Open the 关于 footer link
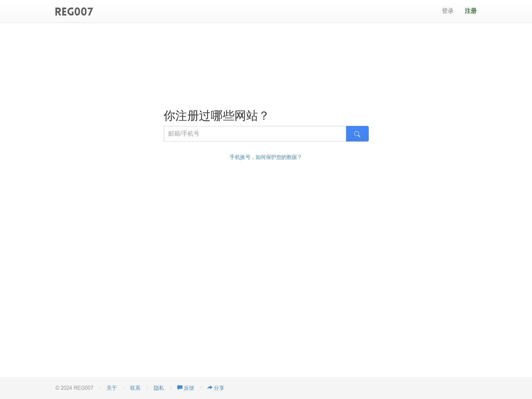532x399 pixels. pos(112,388)
